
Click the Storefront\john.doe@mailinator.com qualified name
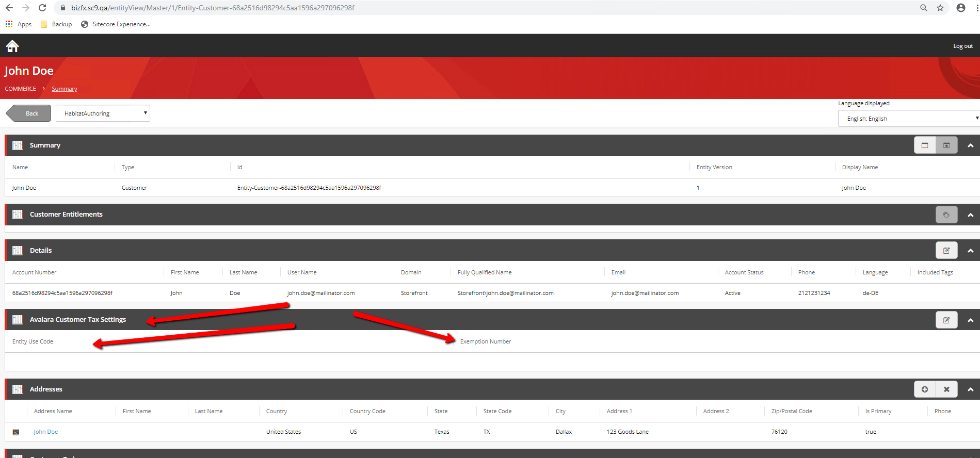pyautogui.click(x=505, y=293)
